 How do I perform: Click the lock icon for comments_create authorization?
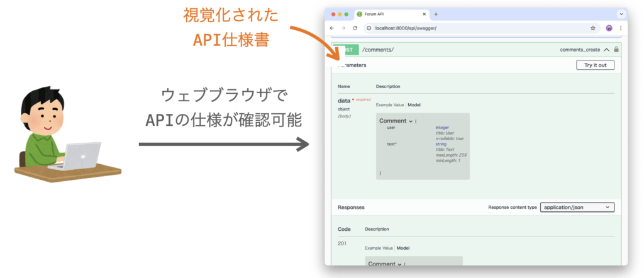(616, 50)
